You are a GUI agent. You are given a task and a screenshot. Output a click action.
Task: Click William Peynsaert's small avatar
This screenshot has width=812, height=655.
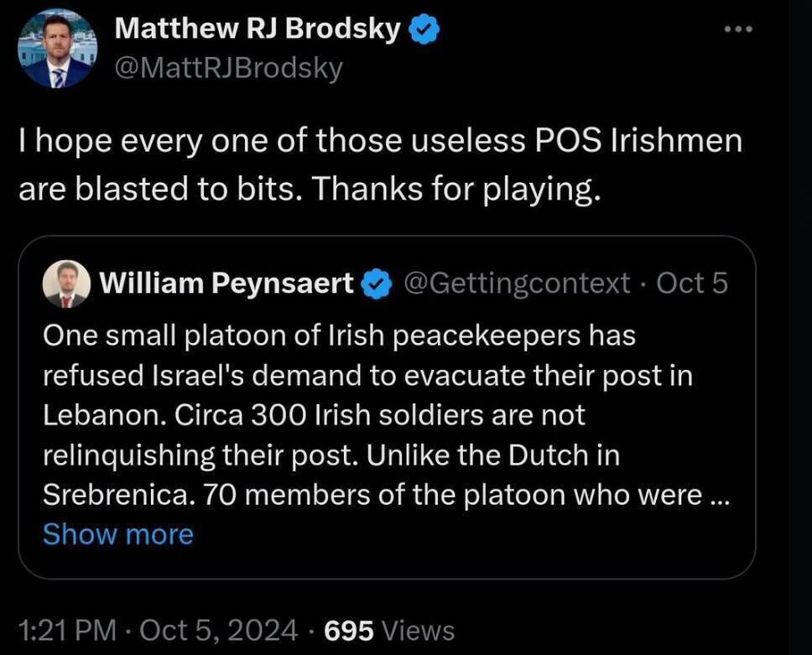point(65,284)
